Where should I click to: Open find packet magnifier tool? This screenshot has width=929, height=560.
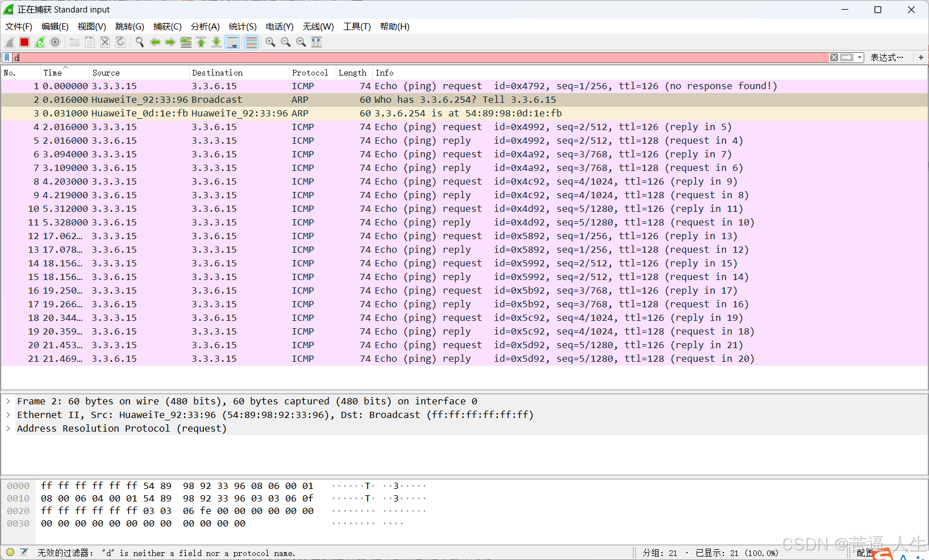140,42
